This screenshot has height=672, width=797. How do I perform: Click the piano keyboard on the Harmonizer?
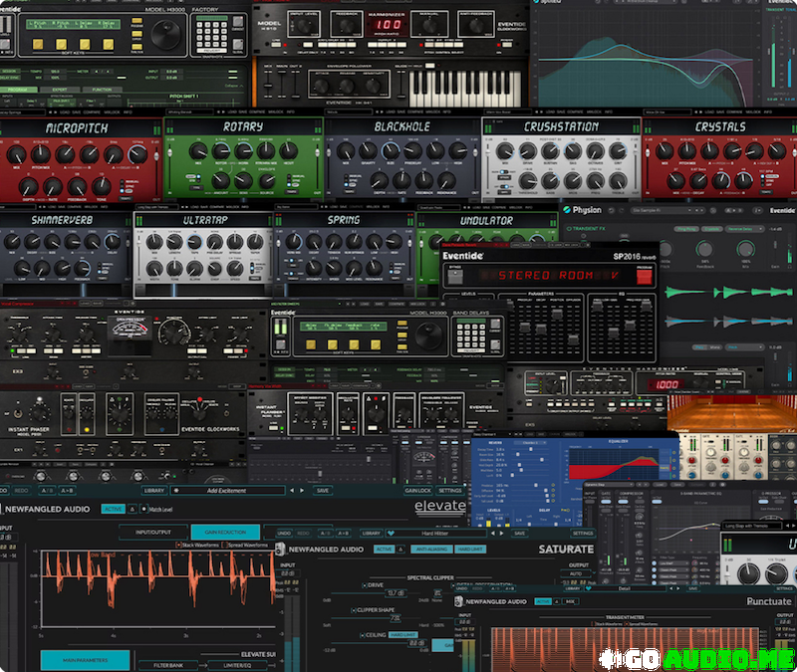(x=463, y=85)
